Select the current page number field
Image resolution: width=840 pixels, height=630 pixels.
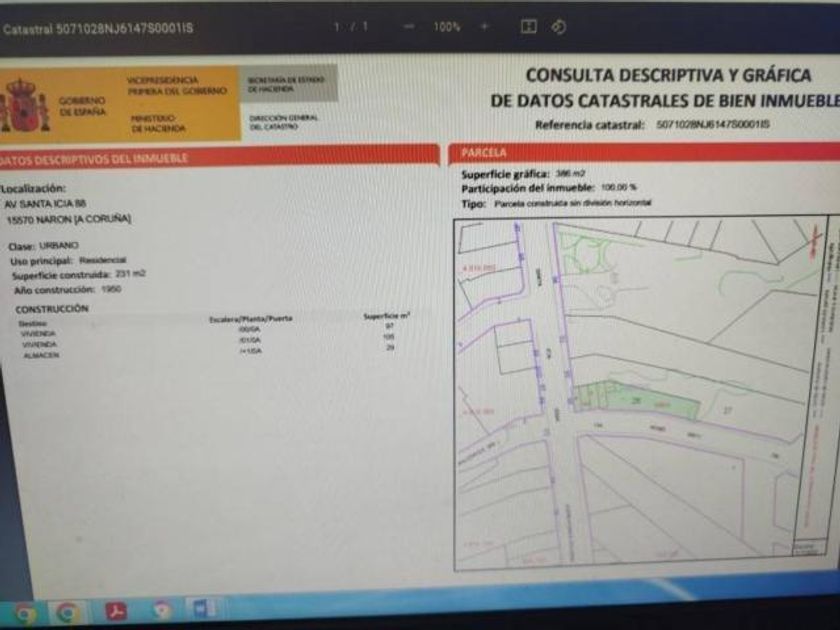click(x=337, y=26)
